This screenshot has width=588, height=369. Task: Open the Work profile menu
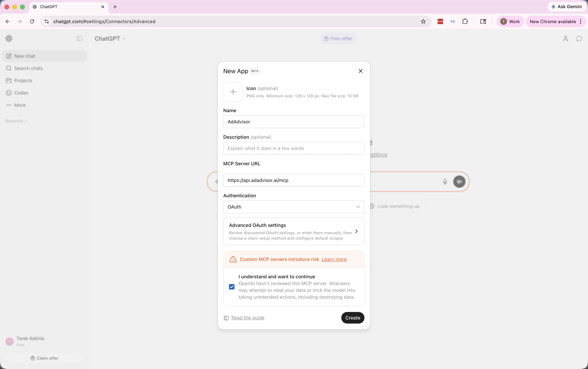click(510, 21)
